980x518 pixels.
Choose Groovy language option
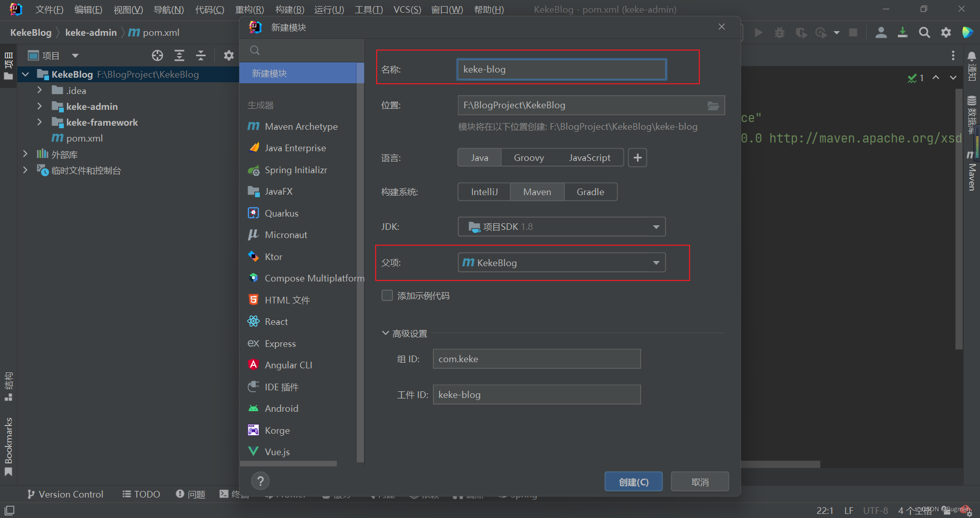pyautogui.click(x=529, y=158)
